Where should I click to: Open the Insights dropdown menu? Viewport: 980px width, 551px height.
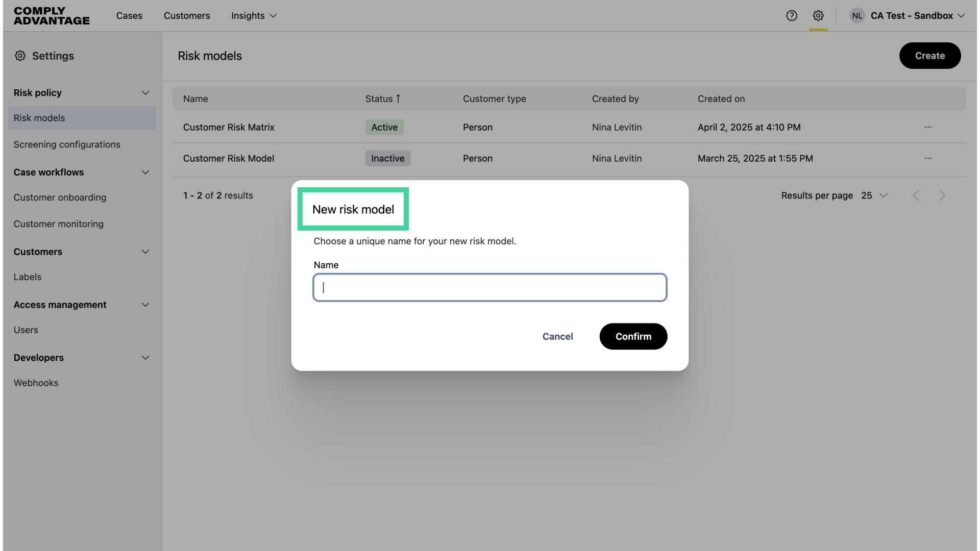coord(254,16)
